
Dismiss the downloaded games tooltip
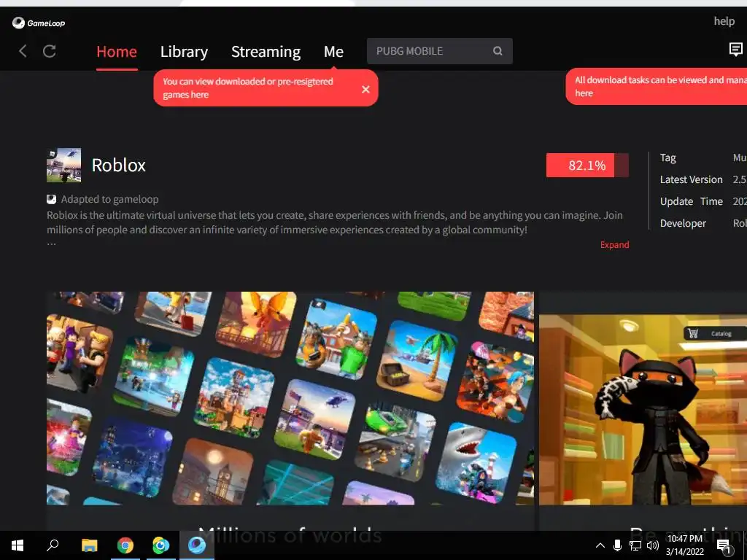click(365, 89)
